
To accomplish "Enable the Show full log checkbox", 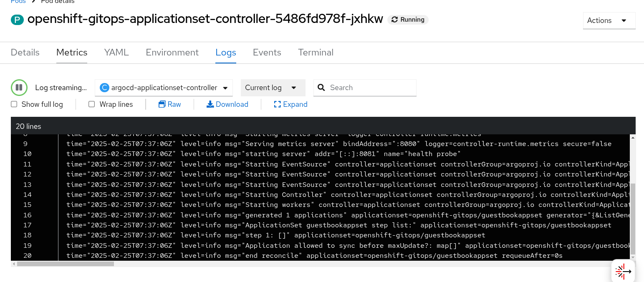I will [x=14, y=104].
